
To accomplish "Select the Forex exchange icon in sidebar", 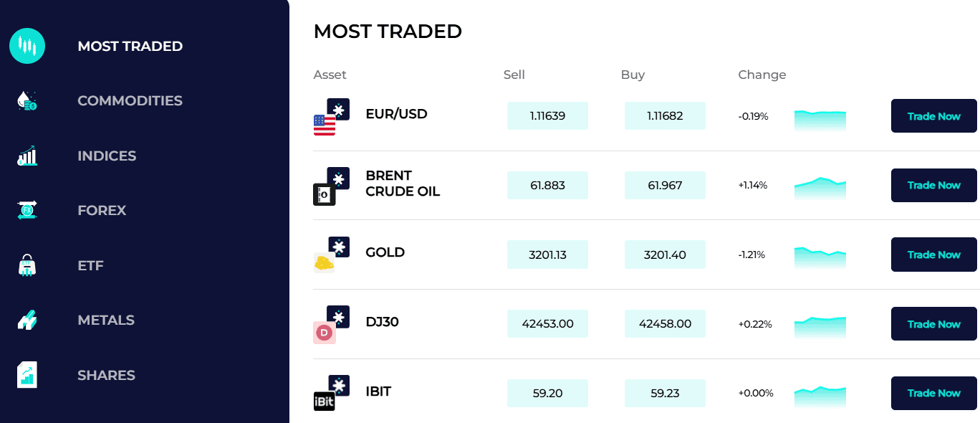I will click(x=27, y=210).
